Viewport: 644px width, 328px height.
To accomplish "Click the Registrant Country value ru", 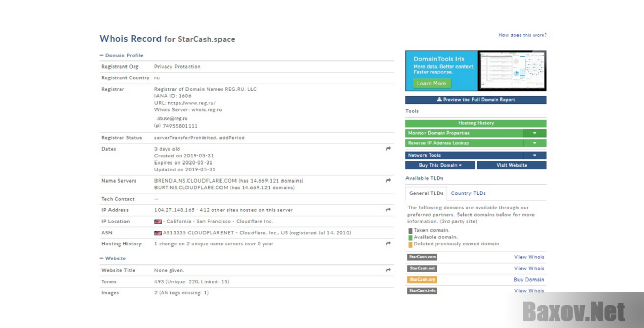I will [x=157, y=78].
